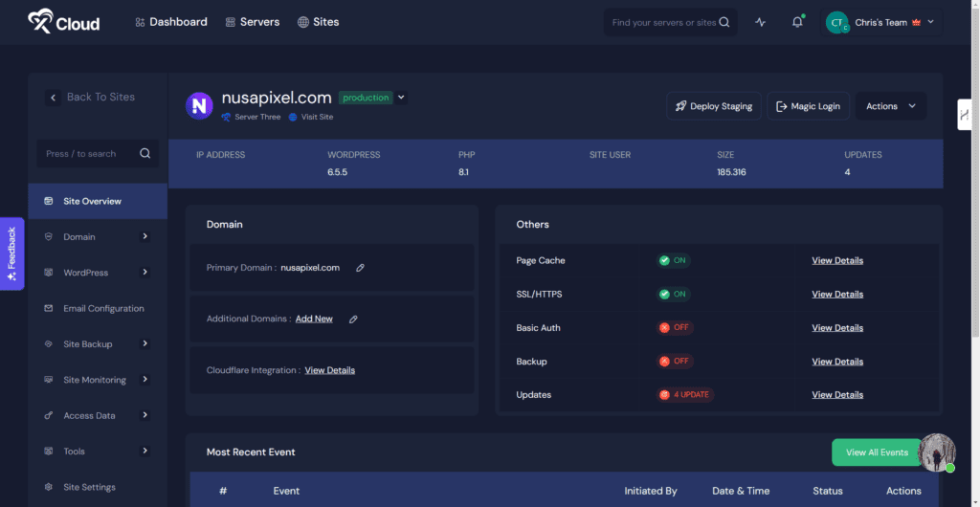Expand the production environment dropdown
980x507 pixels.
(402, 98)
